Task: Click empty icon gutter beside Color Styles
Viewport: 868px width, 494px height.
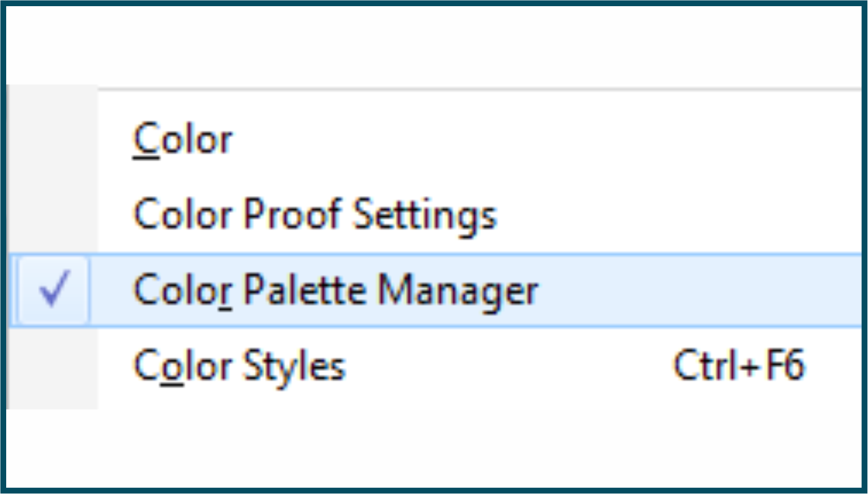Action: [52, 366]
